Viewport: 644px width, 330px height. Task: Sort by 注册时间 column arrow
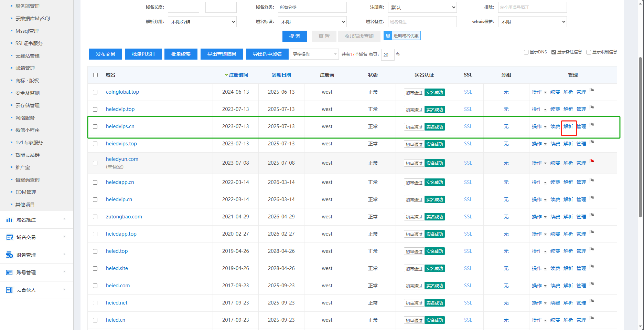click(x=226, y=75)
